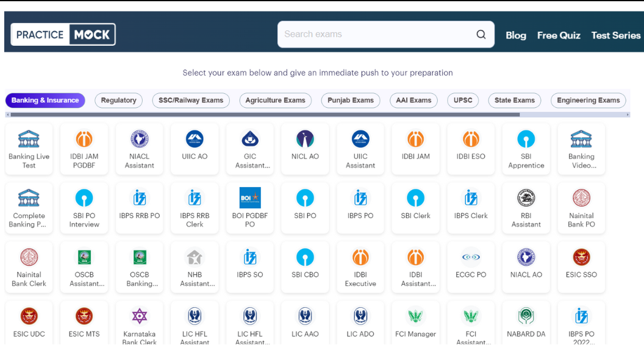
Task: Choose the FCI Assistant exam icon
Action: coord(471,316)
